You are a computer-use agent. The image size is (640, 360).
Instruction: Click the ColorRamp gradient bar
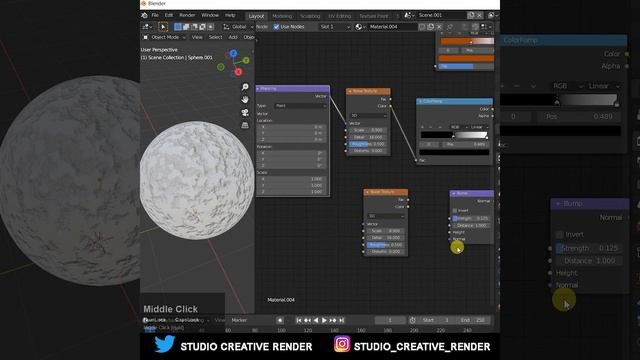454,135
